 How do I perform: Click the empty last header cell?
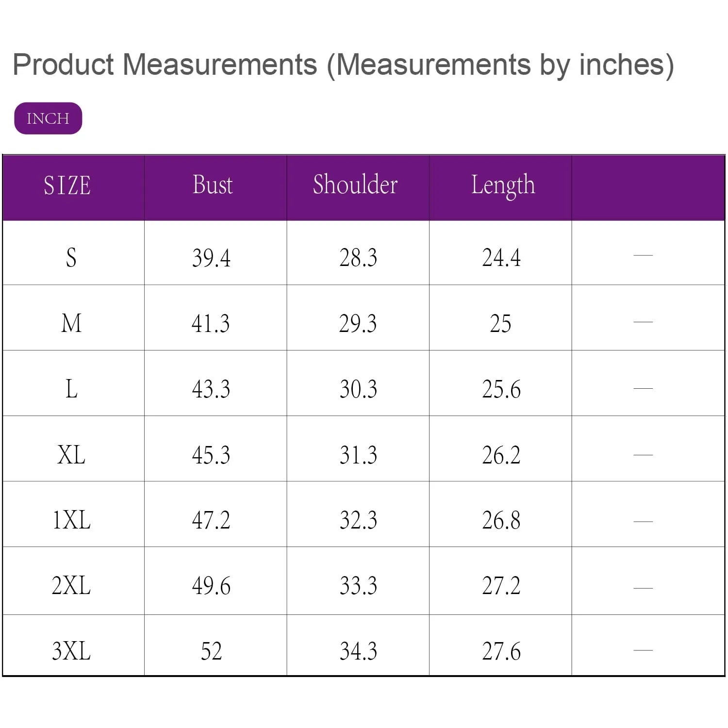tap(648, 187)
